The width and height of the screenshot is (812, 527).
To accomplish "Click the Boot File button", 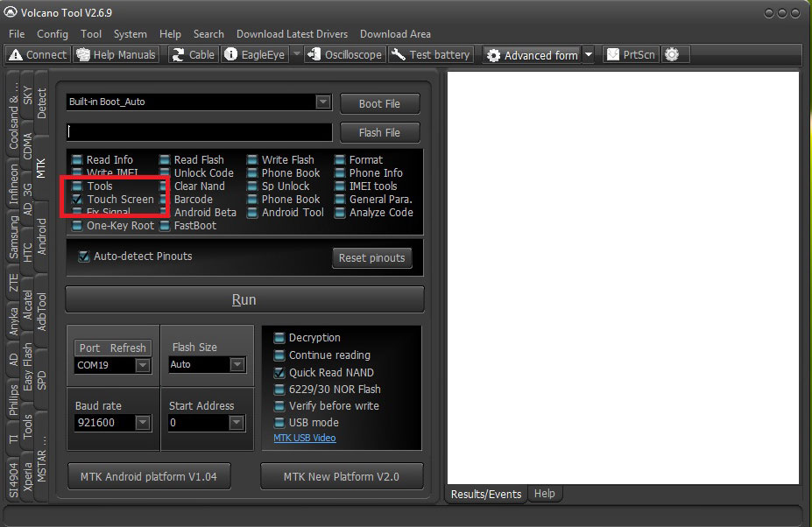I will tap(379, 103).
